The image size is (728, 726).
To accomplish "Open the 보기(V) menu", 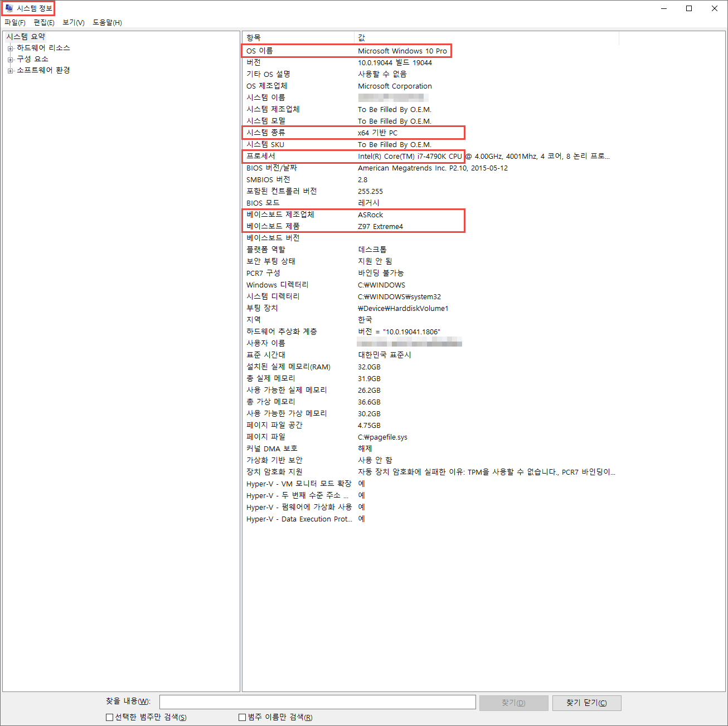I will click(x=74, y=22).
